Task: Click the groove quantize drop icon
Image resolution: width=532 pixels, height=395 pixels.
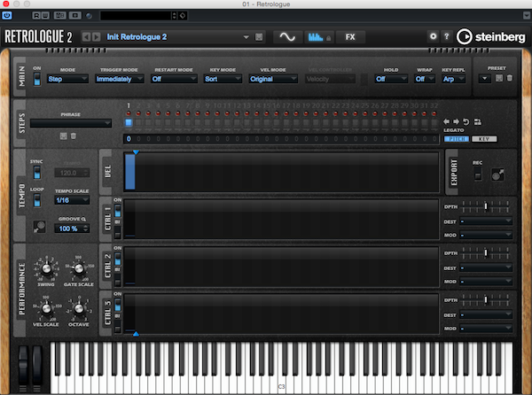Action: point(39,227)
